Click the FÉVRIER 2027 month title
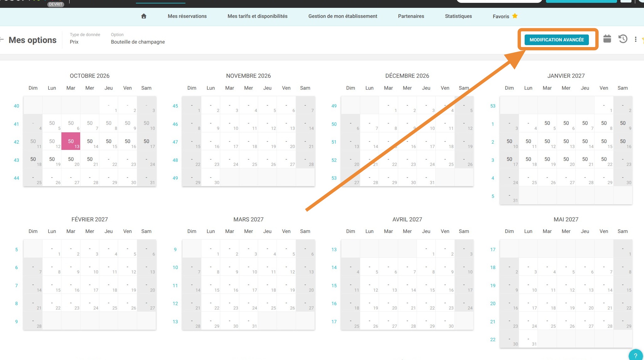Image resolution: width=644 pixels, height=360 pixels. 90,220
